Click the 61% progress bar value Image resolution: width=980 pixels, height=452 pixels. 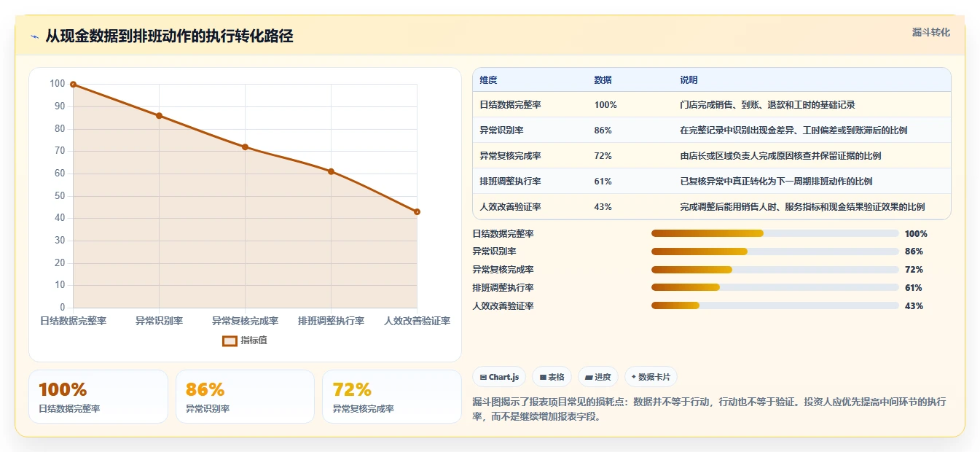click(913, 287)
